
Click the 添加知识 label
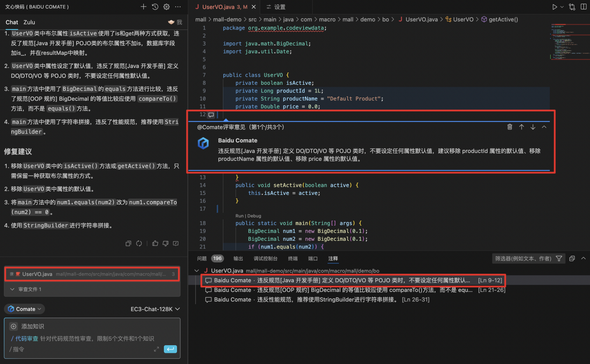pyautogui.click(x=32, y=326)
